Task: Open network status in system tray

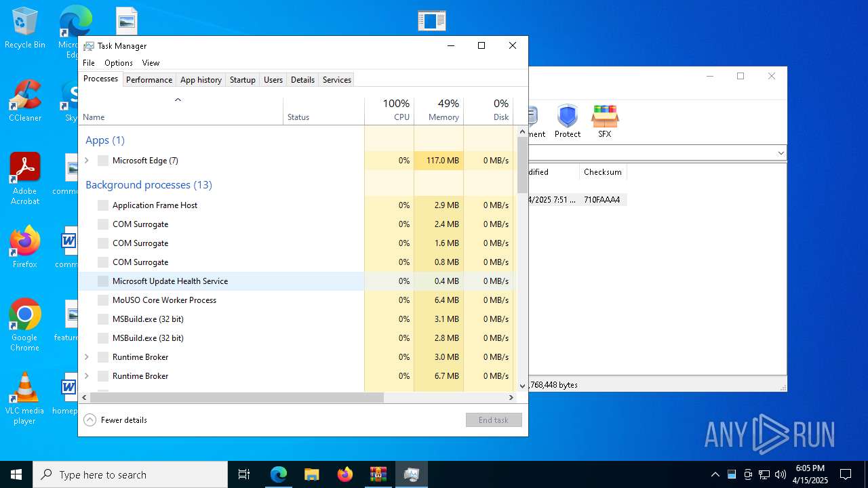Action: (x=764, y=474)
